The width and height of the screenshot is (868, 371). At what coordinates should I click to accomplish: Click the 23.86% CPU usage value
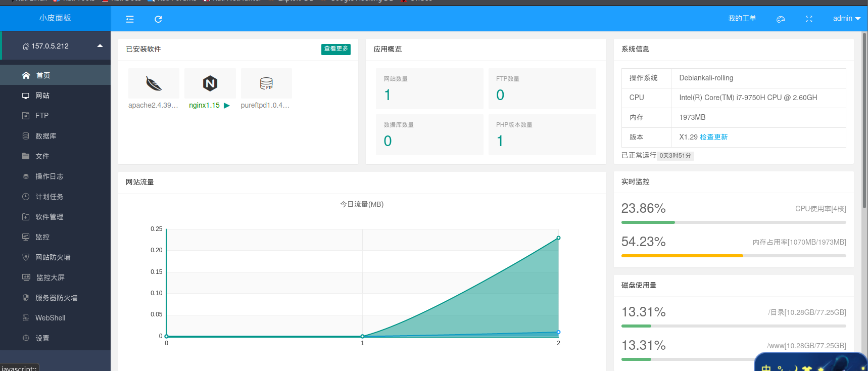pos(643,208)
